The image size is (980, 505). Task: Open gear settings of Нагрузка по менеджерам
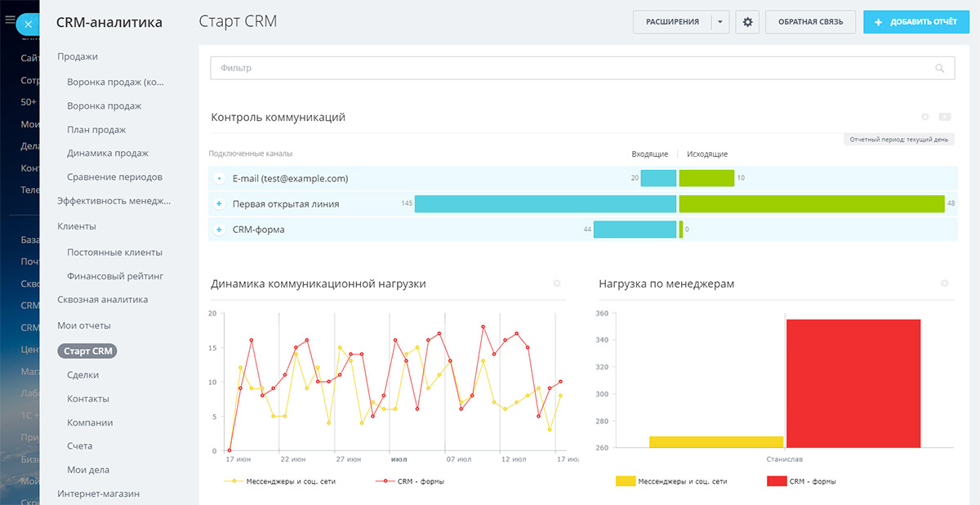945,284
